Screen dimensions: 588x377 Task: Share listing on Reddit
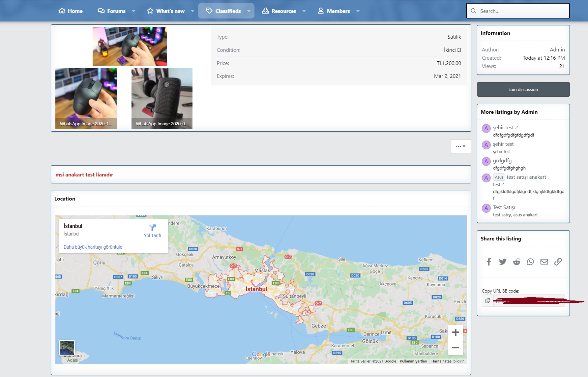tap(516, 262)
